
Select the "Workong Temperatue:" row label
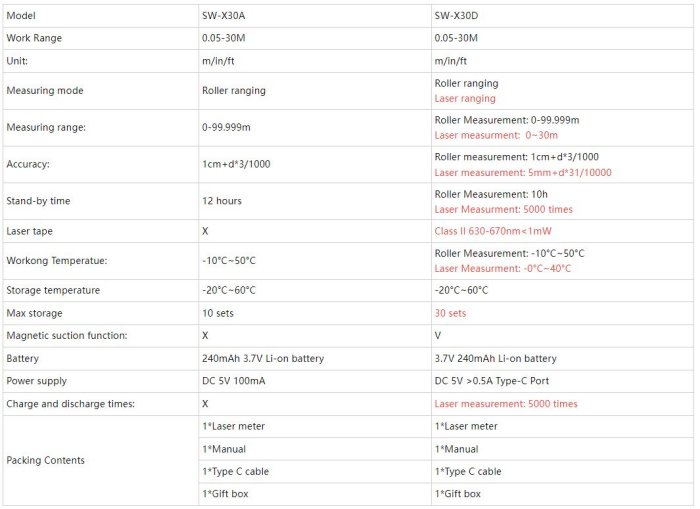[x=55, y=261]
